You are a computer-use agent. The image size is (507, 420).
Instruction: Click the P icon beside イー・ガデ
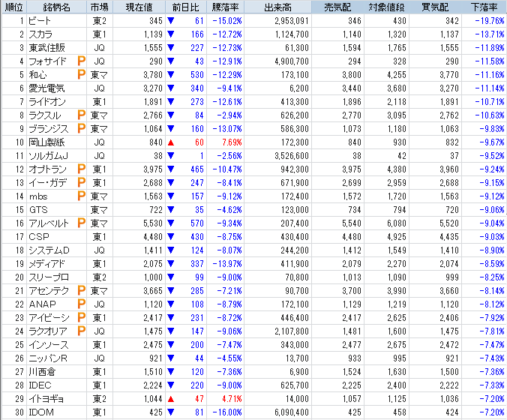coord(82,182)
